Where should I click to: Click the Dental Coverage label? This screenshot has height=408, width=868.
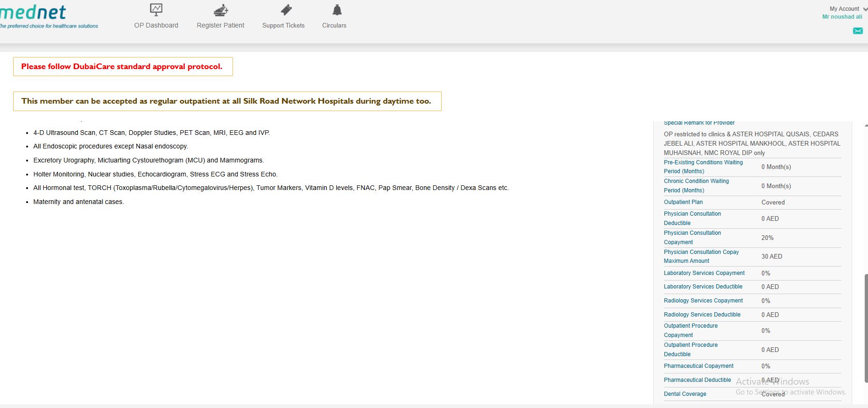(685, 394)
